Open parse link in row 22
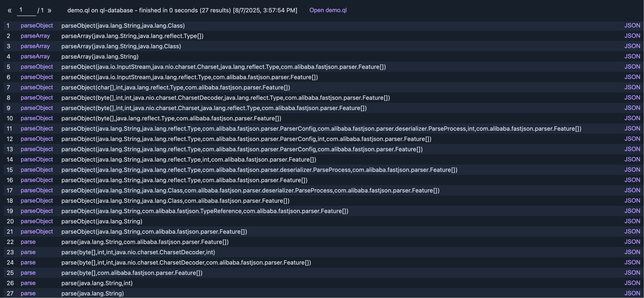The image size is (644, 298). [x=28, y=242]
